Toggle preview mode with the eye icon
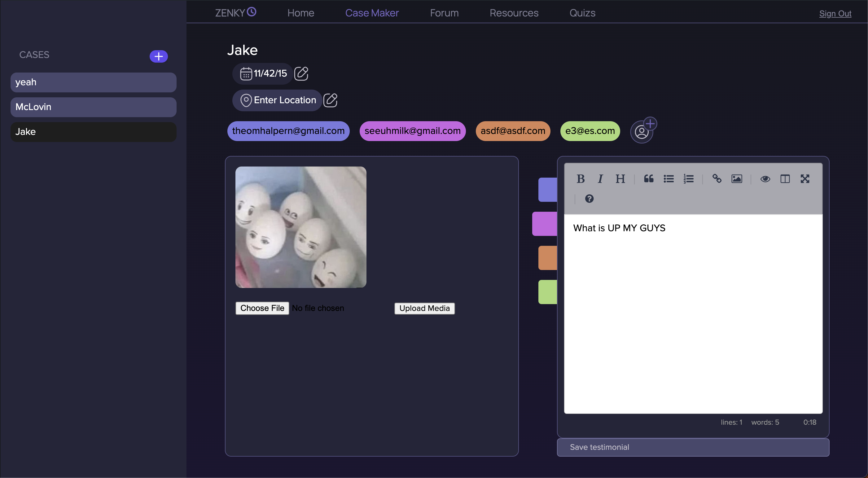Image resolution: width=868 pixels, height=478 pixels. 765,179
